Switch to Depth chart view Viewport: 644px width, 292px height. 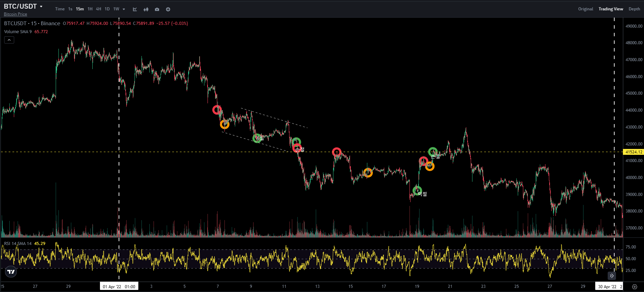coord(634,9)
